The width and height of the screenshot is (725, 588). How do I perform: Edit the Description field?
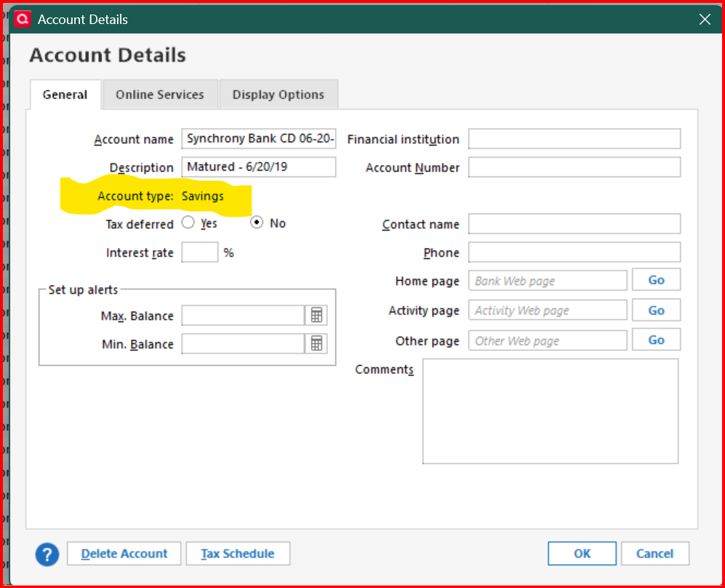(x=258, y=167)
